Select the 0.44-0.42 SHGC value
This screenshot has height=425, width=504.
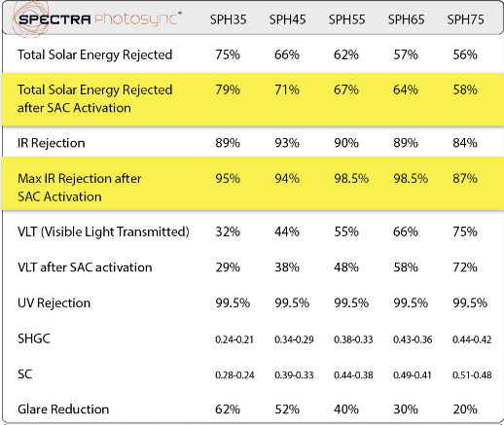(x=472, y=339)
